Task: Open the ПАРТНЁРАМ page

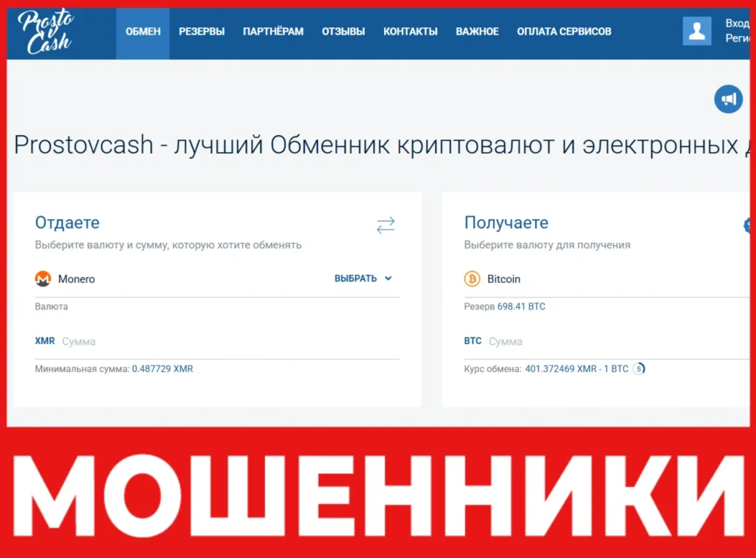Action: coord(272,31)
